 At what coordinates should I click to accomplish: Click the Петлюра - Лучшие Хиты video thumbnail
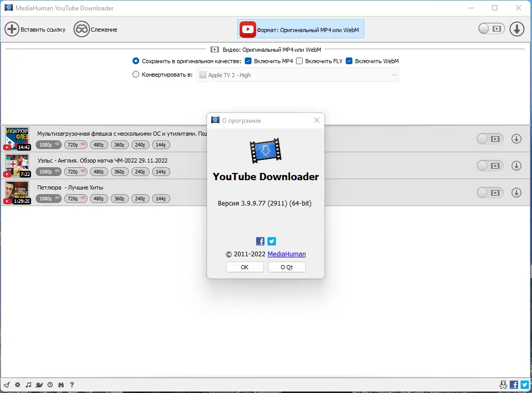pos(17,192)
